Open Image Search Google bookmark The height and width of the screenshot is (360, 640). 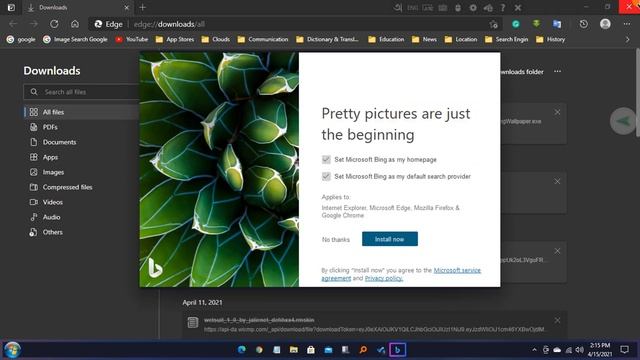(x=76, y=40)
